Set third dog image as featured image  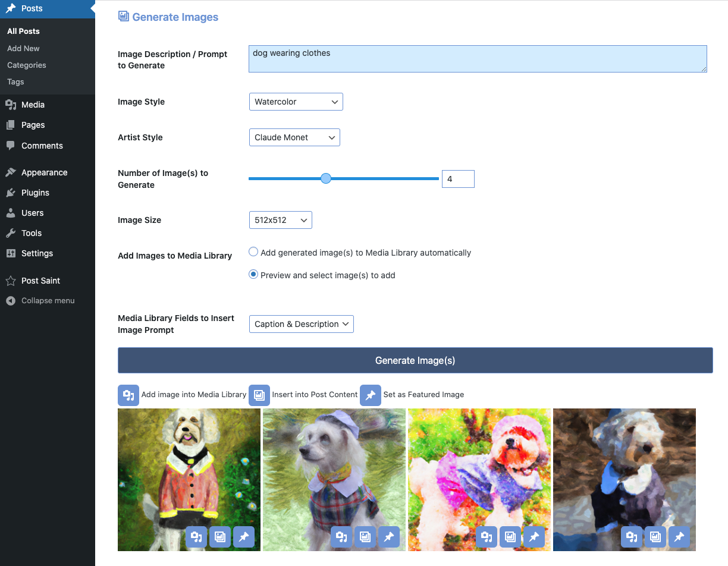[534, 537]
